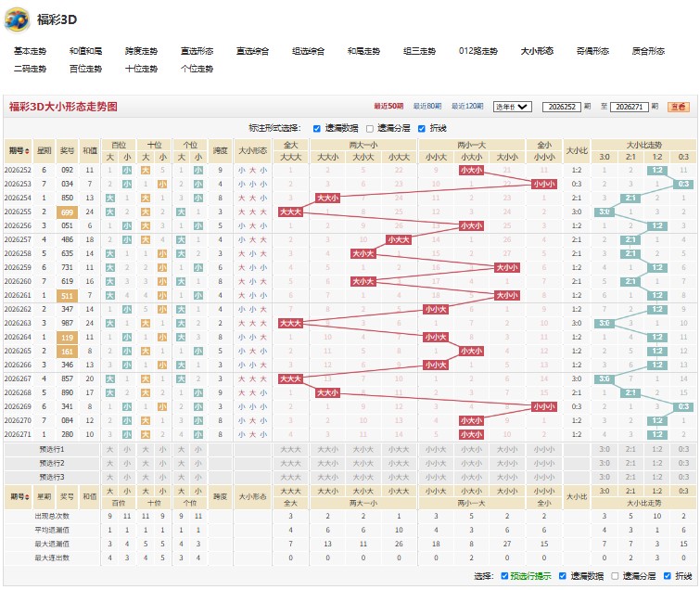Focus the end period field 2026271
Viewport: 700px width, 590px height.
(x=629, y=107)
